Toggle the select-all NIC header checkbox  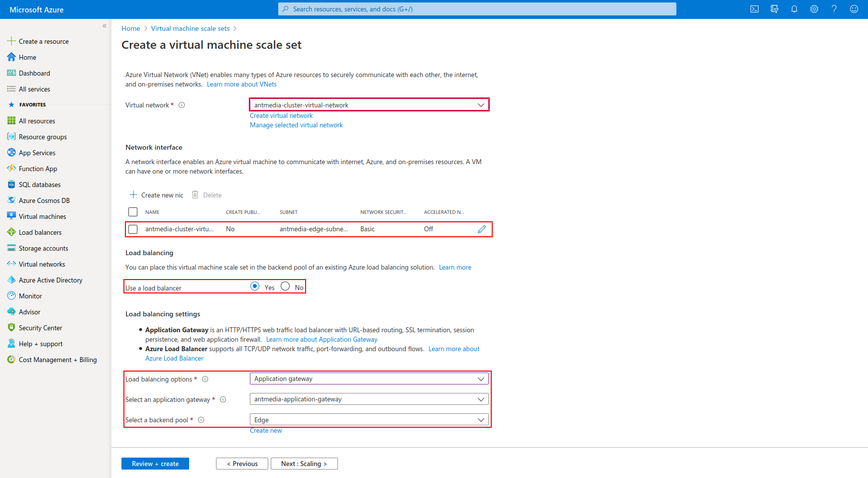pos(133,212)
